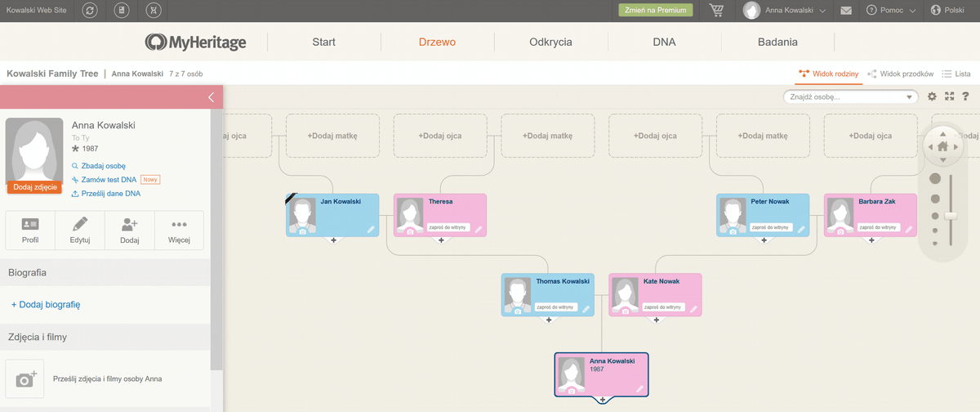The width and height of the screenshot is (980, 412).
Task: Click the home button on navigation pad
Action: click(x=942, y=147)
